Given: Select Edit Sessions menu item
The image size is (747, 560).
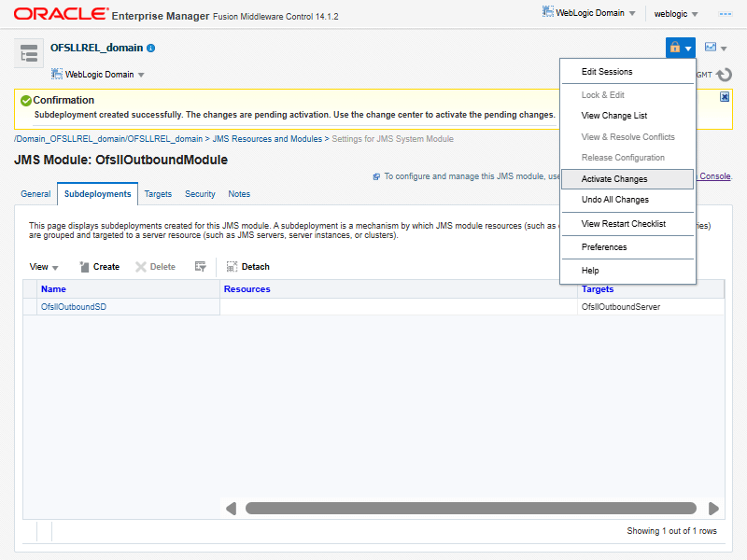Looking at the screenshot, I should pyautogui.click(x=627, y=72).
